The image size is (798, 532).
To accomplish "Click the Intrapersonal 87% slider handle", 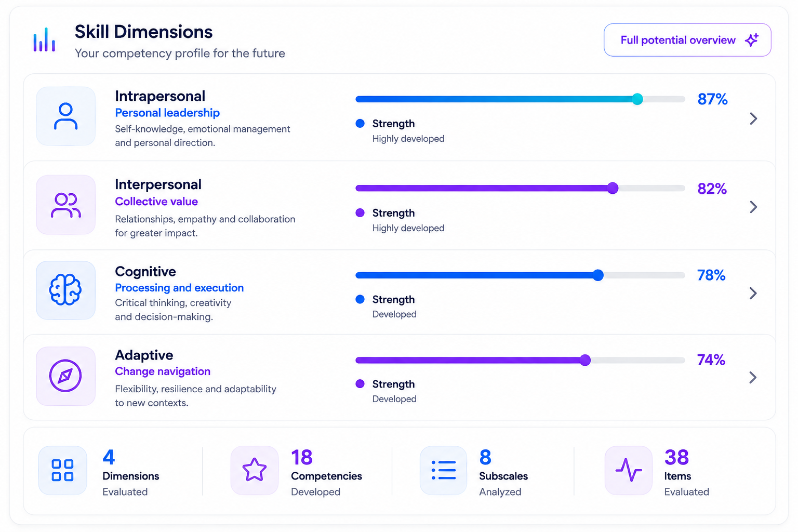I will tap(637, 99).
